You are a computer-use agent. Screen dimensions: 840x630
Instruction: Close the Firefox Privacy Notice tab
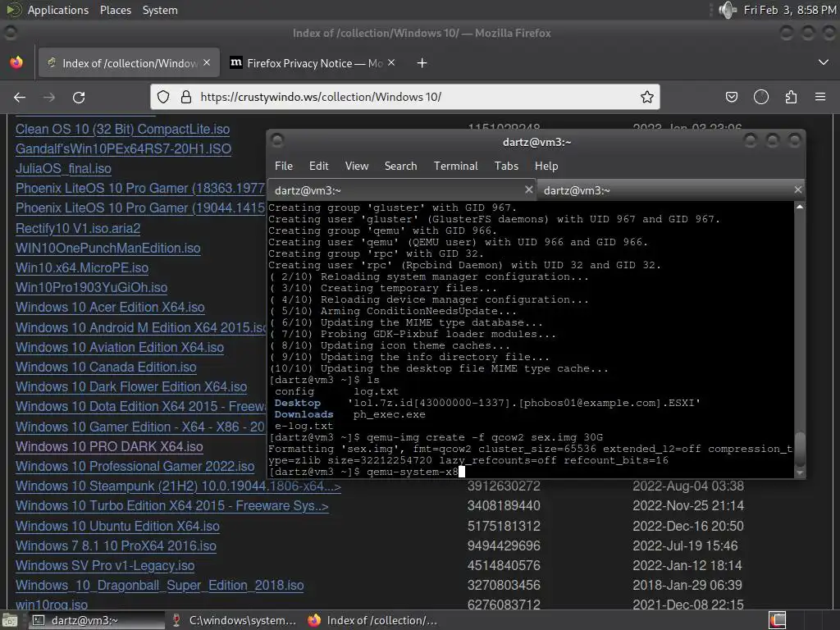391,62
